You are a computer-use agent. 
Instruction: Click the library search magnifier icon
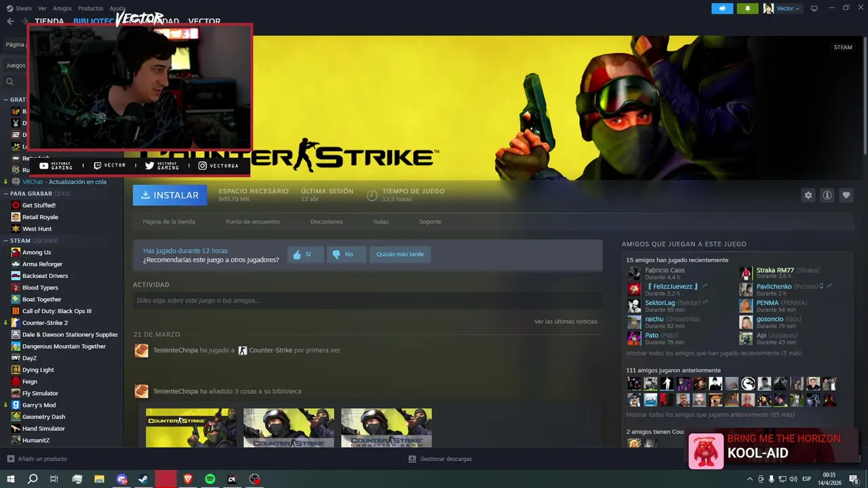tap(9, 82)
